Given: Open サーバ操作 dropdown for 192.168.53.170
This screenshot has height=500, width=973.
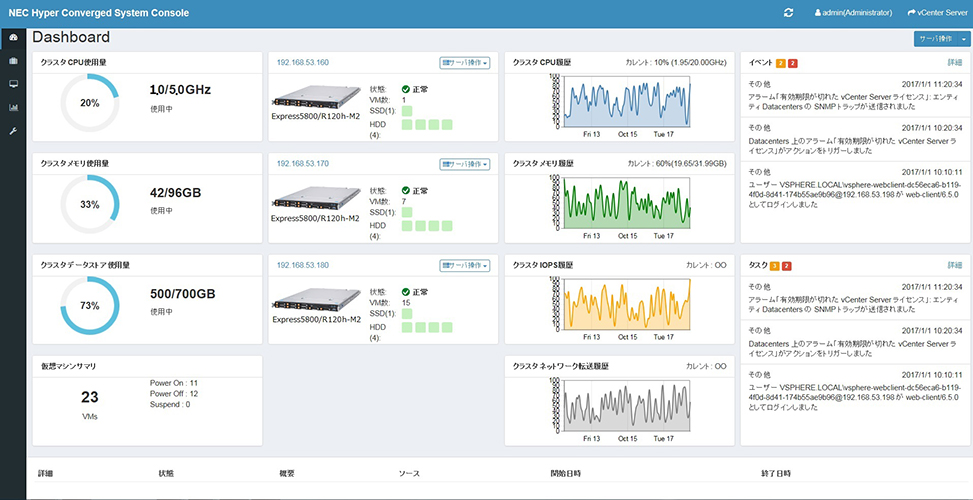Looking at the screenshot, I should pos(464,164).
